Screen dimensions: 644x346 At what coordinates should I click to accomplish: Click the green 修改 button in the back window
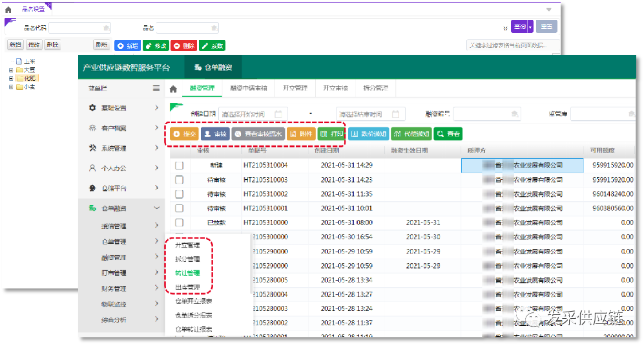click(156, 46)
